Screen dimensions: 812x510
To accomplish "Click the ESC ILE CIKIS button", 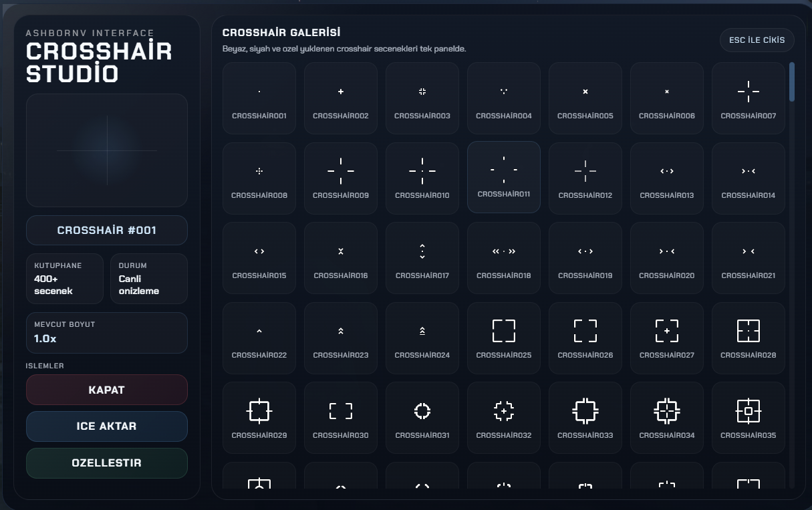I will 757,40.
